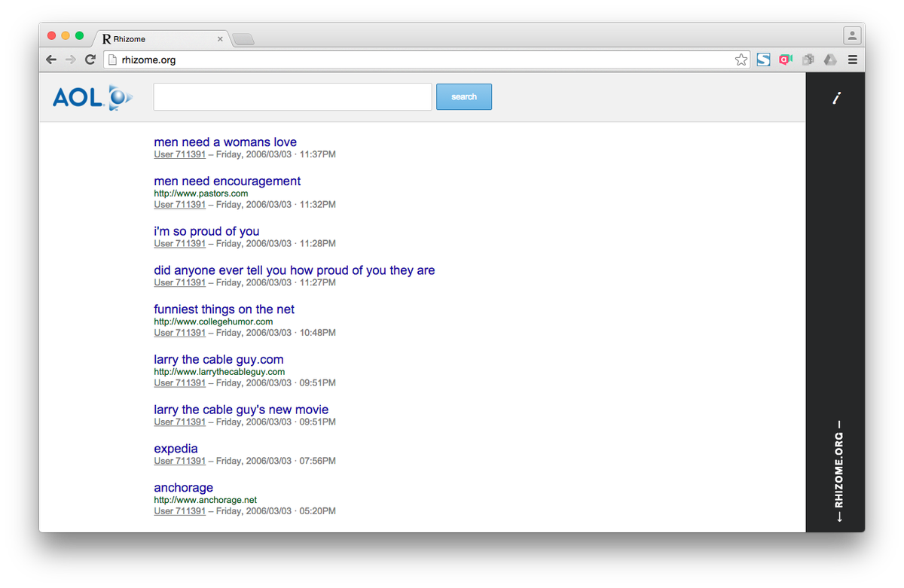Image resolution: width=904 pixels, height=588 pixels.
Task: Click http://www.collegehumor.com URL
Action: point(213,321)
